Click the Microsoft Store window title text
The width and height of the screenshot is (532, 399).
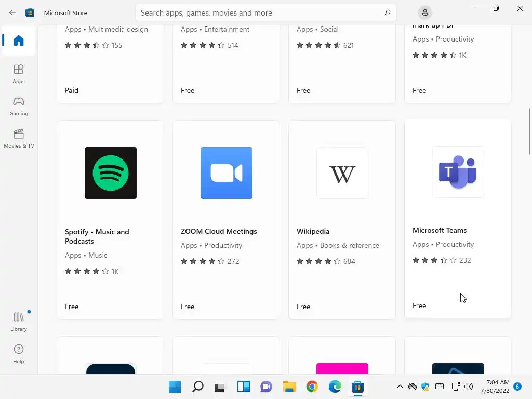65,13
